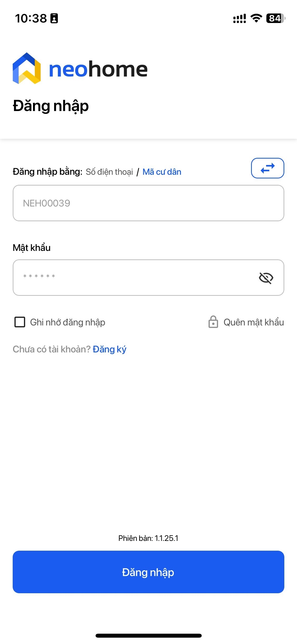Tap the Phiên bản 1.1.25.1 version text
Viewport: 297px width, 644px height.
(x=148, y=538)
